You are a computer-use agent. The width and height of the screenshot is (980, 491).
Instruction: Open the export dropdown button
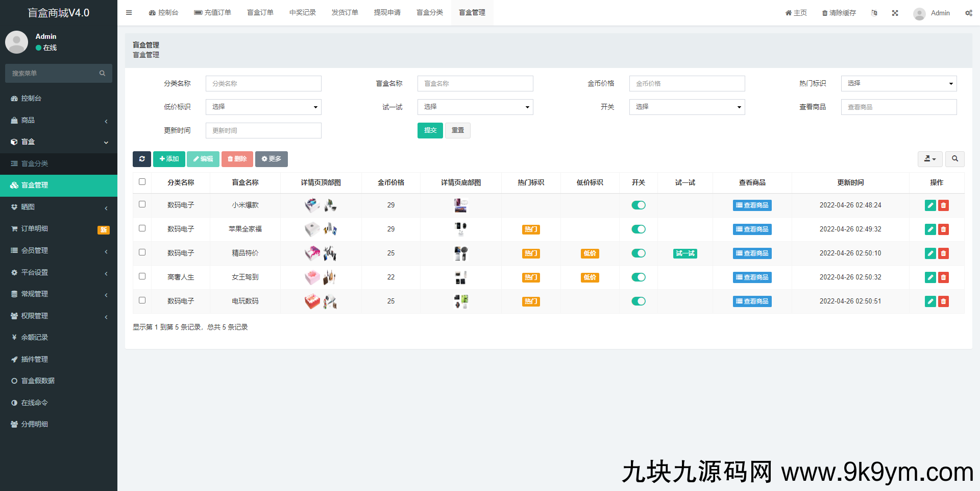click(929, 159)
